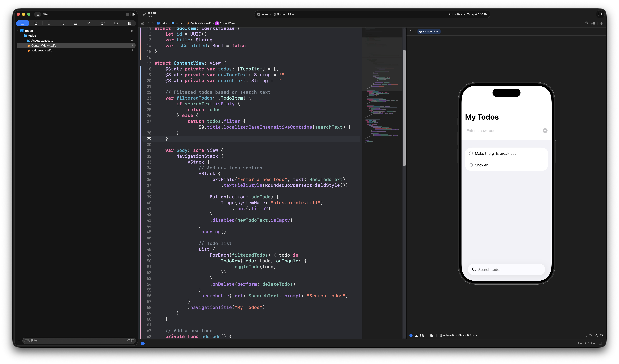Screen dimensions: 619x364
Task: Click the ContentView.swift breadcrumb
Action: [199, 23]
